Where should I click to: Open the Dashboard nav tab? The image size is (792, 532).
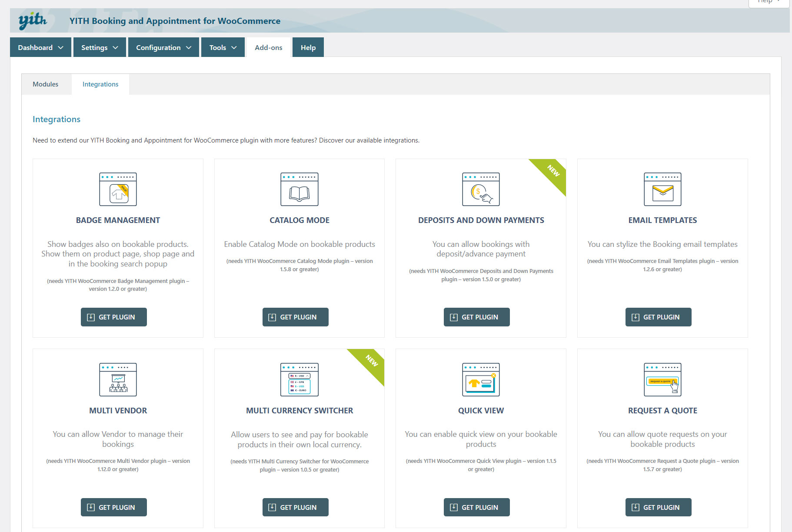click(40, 47)
